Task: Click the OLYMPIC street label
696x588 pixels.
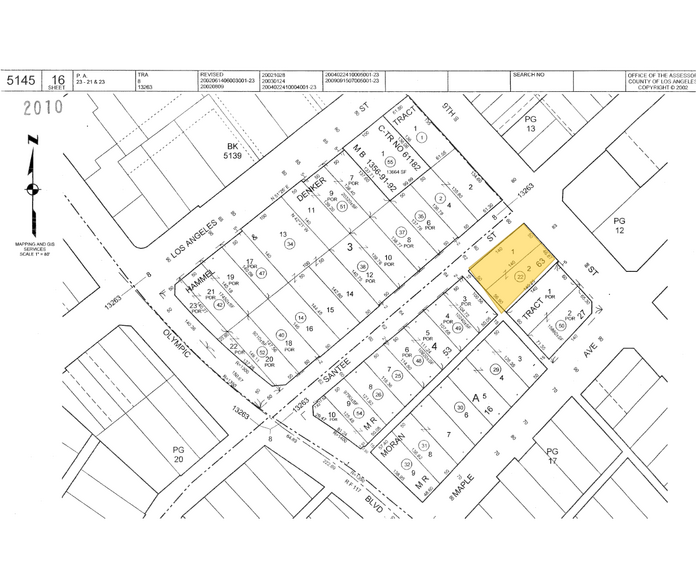Action: click(177, 343)
